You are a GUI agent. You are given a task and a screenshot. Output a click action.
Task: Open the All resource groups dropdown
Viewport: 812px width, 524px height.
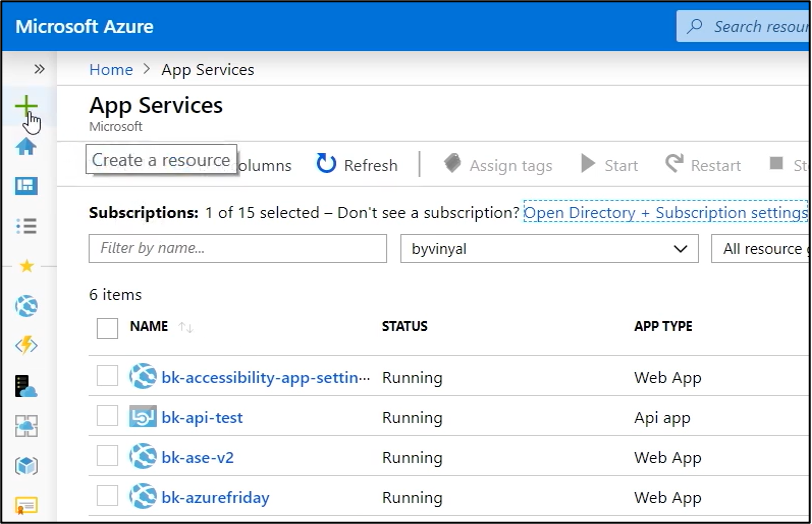pos(761,249)
